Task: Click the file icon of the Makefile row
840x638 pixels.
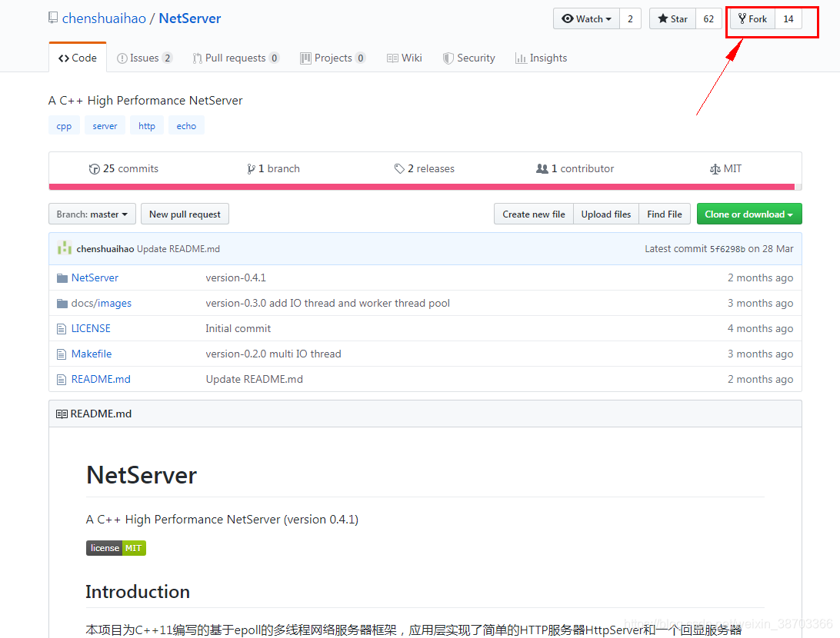Action: pos(62,354)
